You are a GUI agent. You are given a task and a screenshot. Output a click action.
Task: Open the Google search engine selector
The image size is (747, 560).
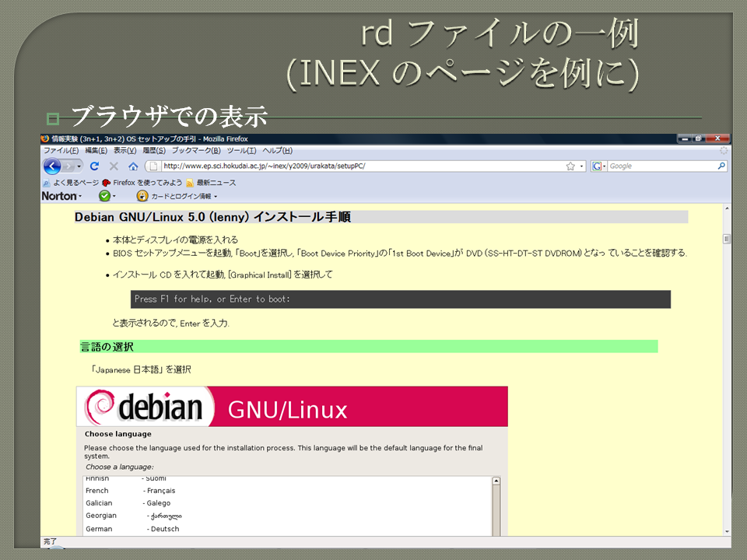tap(598, 166)
